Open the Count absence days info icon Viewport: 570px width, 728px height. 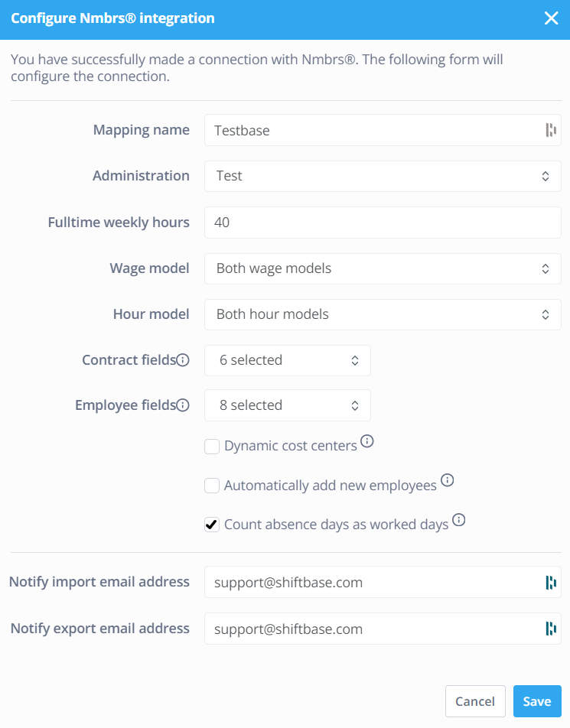click(x=458, y=519)
